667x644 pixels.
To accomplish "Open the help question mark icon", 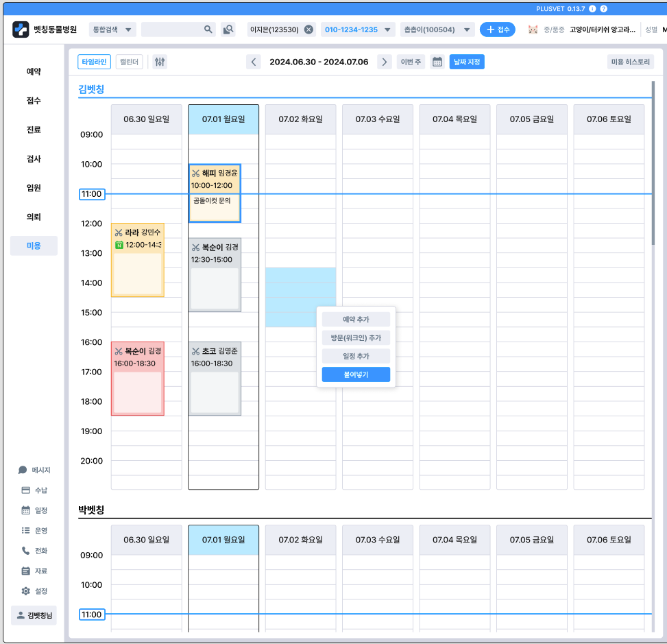I will pyautogui.click(x=604, y=9).
